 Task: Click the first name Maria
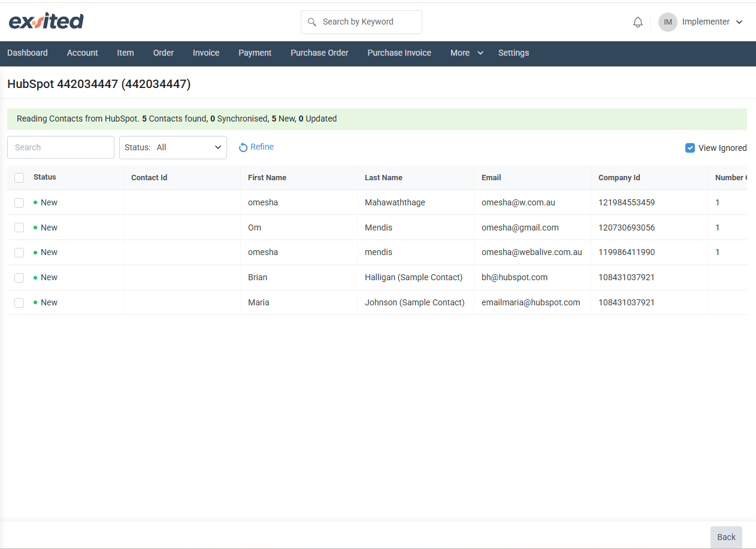259,302
